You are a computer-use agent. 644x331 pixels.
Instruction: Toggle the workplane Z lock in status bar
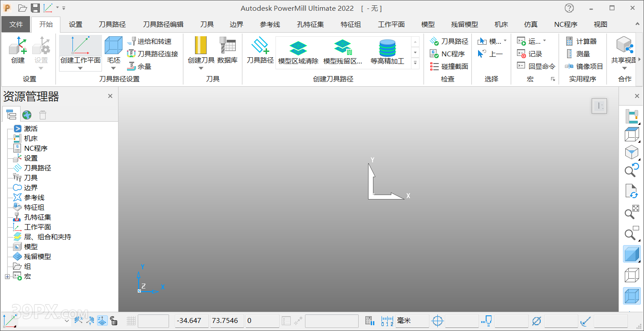[x=102, y=320]
